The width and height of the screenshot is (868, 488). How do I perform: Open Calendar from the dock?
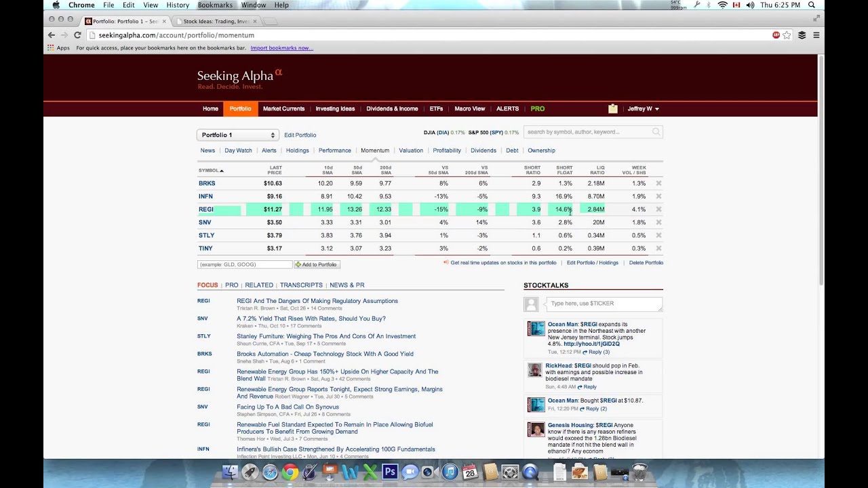tap(470, 472)
